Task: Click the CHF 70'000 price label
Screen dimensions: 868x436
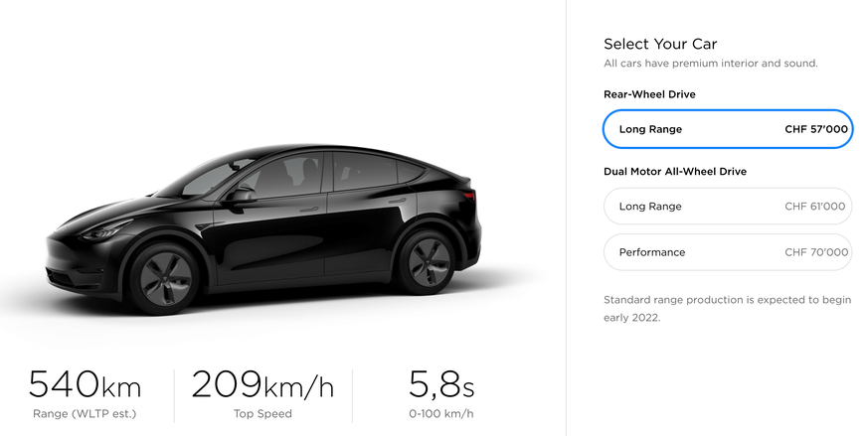Action: 816,252
